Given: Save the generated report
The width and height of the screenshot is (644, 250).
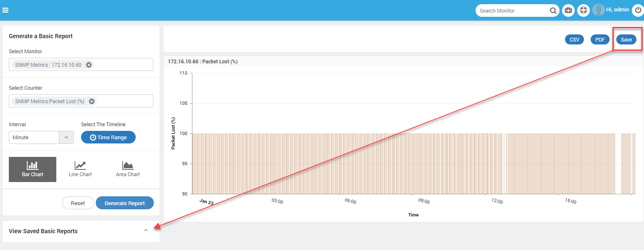Looking at the screenshot, I should point(626,40).
